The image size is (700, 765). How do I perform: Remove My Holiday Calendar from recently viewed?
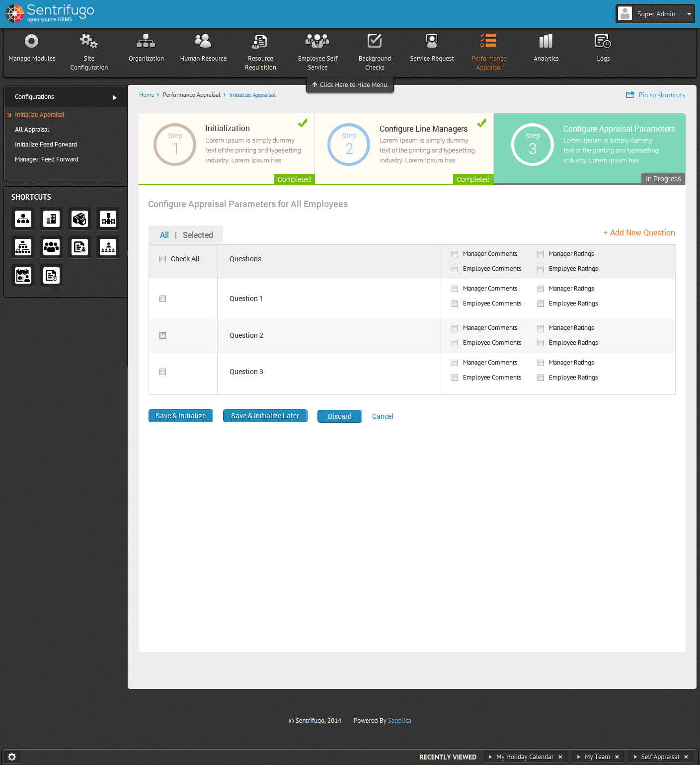point(560,757)
